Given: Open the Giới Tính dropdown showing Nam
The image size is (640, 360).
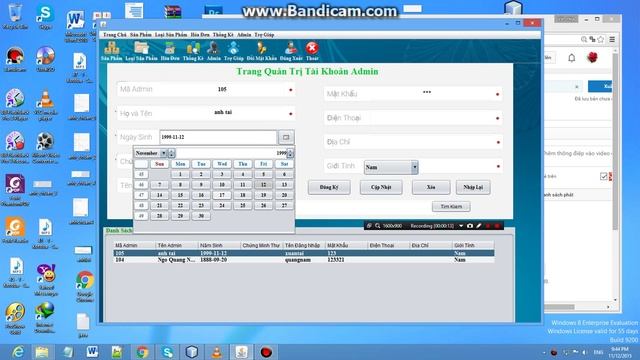Looking at the screenshot, I should [391, 167].
